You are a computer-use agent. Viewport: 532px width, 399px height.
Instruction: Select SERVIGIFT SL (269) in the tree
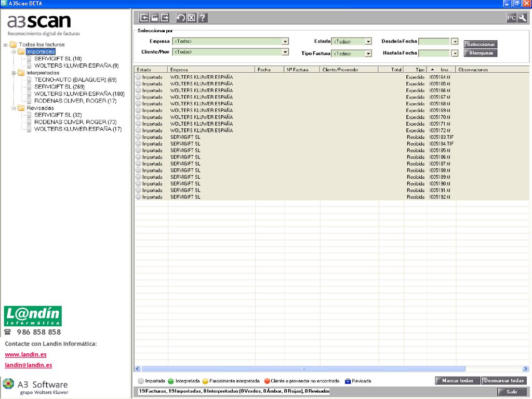click(x=59, y=87)
